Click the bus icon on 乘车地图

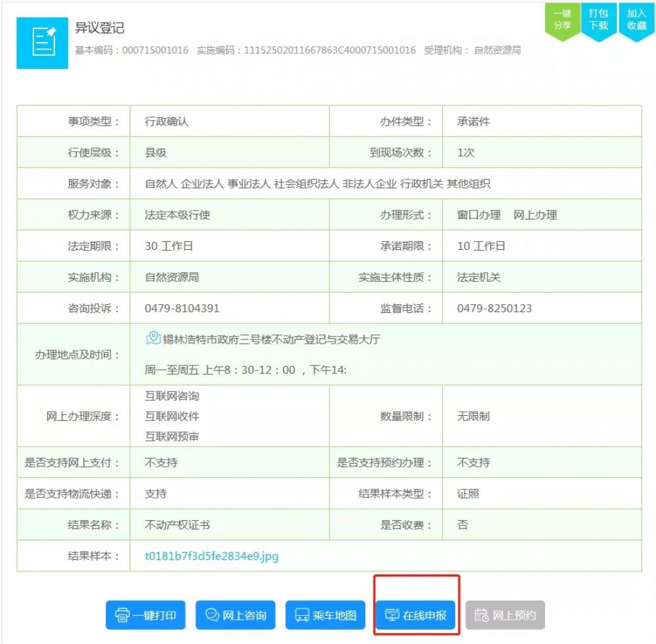click(x=302, y=615)
